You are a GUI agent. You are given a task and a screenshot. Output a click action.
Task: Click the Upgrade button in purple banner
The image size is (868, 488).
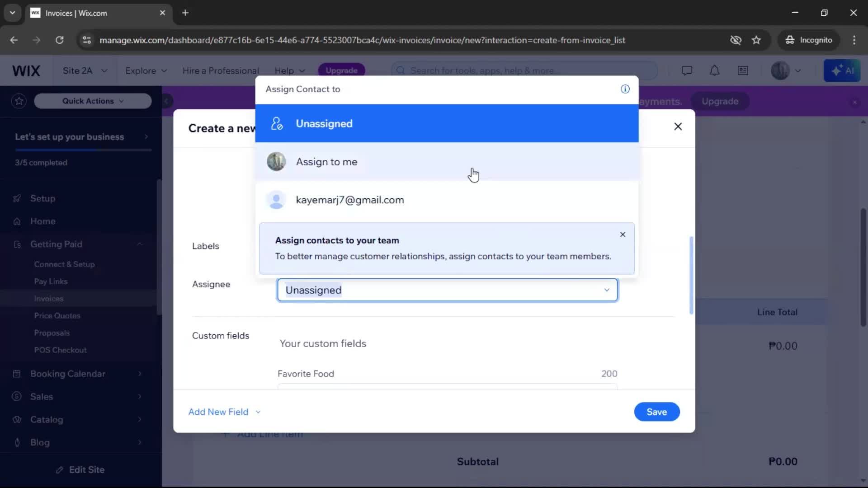tap(720, 101)
